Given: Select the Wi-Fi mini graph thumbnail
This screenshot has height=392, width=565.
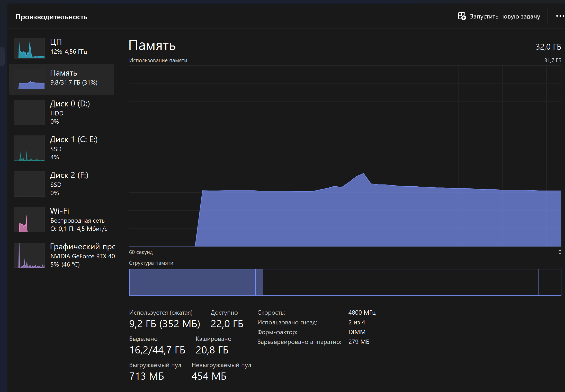Looking at the screenshot, I should 29,220.
